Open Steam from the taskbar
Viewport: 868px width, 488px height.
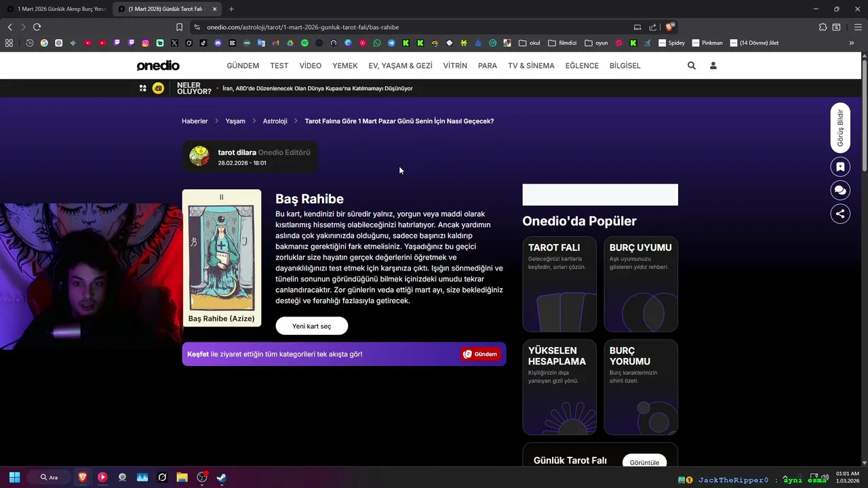(221, 477)
